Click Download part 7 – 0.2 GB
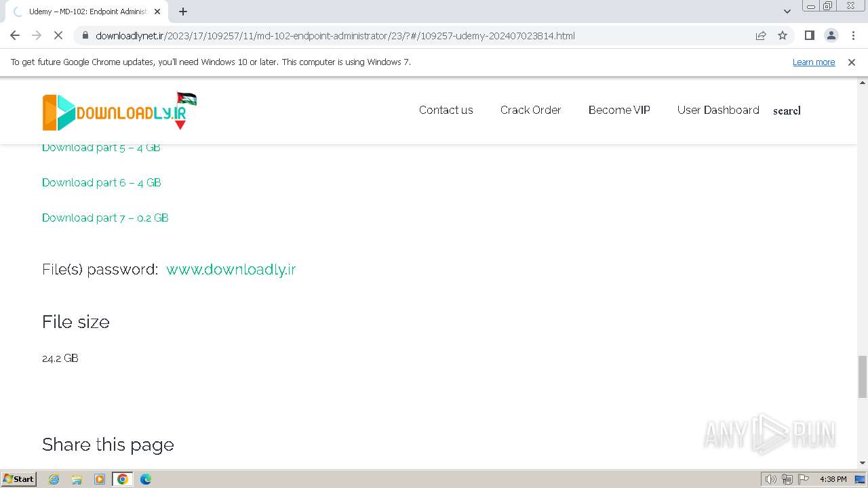 pos(105,218)
